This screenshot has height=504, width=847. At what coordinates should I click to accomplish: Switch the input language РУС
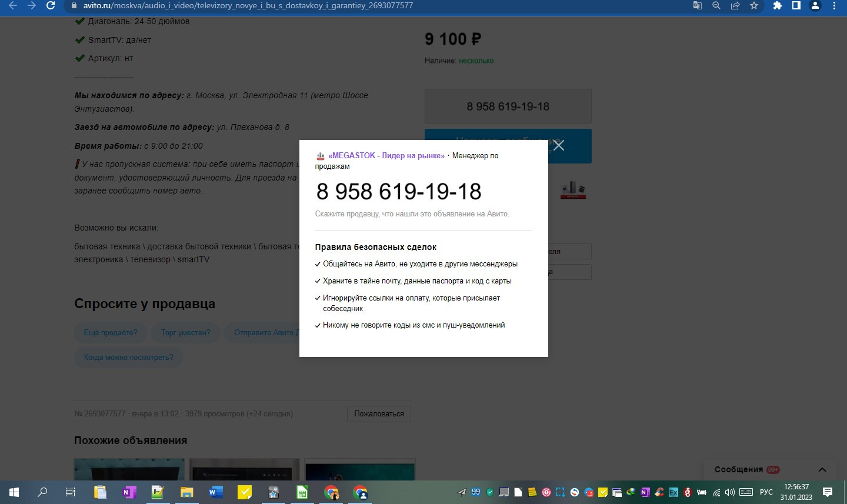(x=766, y=492)
